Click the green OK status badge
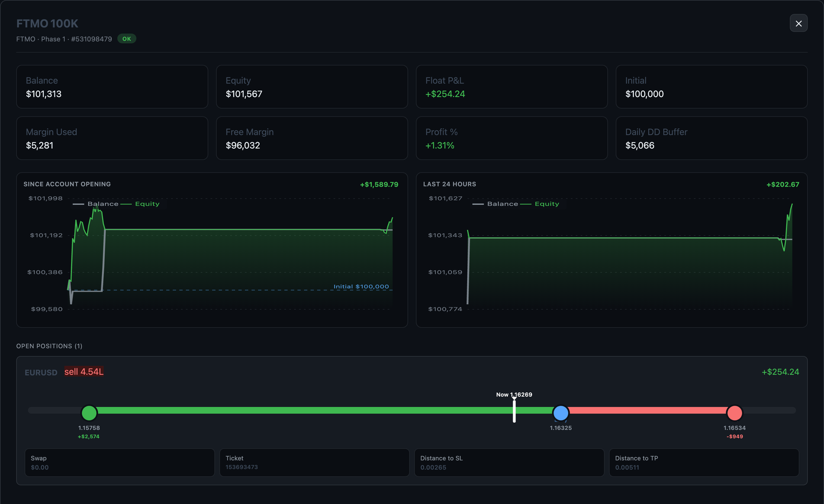 [x=127, y=39]
